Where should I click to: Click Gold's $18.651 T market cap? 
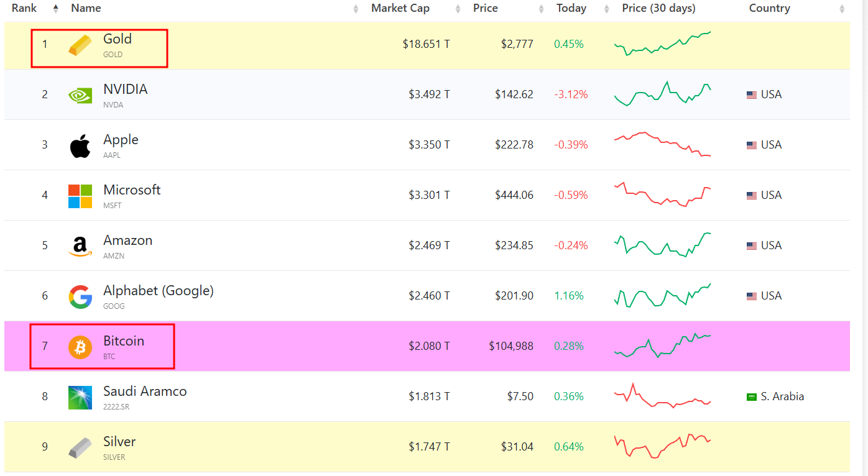tap(426, 44)
